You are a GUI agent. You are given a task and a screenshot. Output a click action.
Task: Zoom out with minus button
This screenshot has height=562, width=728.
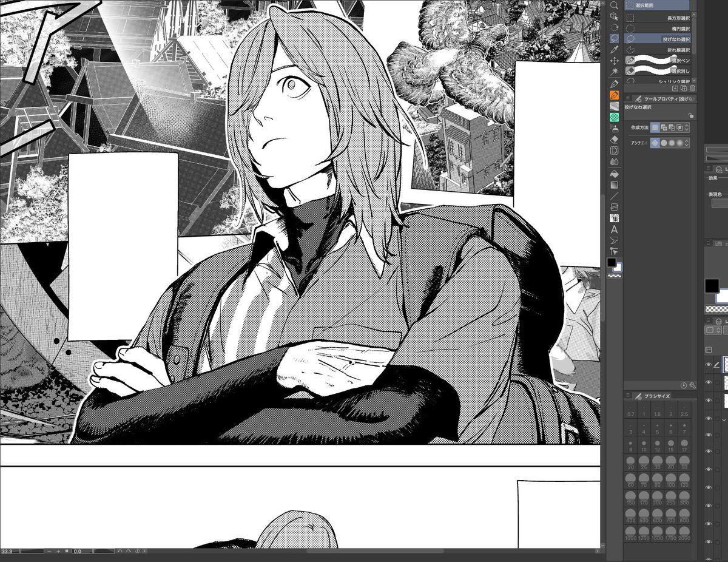click(49, 551)
